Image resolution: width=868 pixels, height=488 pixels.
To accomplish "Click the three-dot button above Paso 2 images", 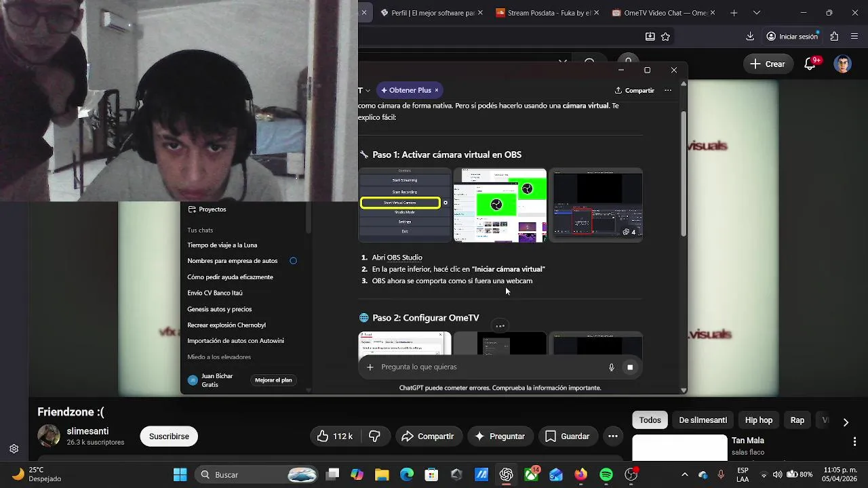I will (500, 326).
